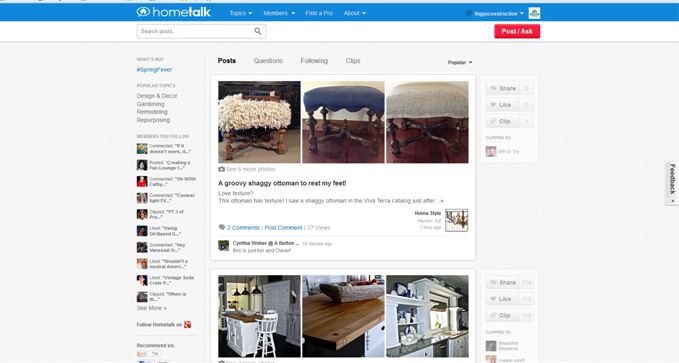The image size is (679, 363).
Task: Open the Post Comment link
Action: point(283,227)
